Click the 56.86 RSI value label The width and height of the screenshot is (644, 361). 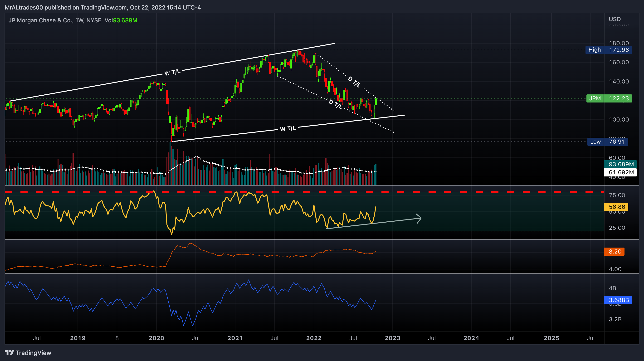click(616, 207)
